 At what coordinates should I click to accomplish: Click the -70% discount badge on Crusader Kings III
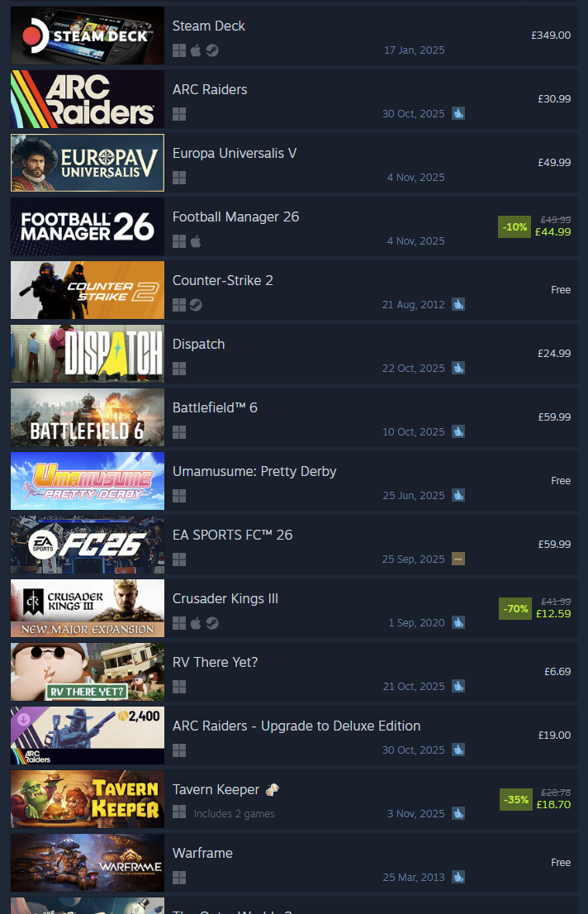click(515, 608)
